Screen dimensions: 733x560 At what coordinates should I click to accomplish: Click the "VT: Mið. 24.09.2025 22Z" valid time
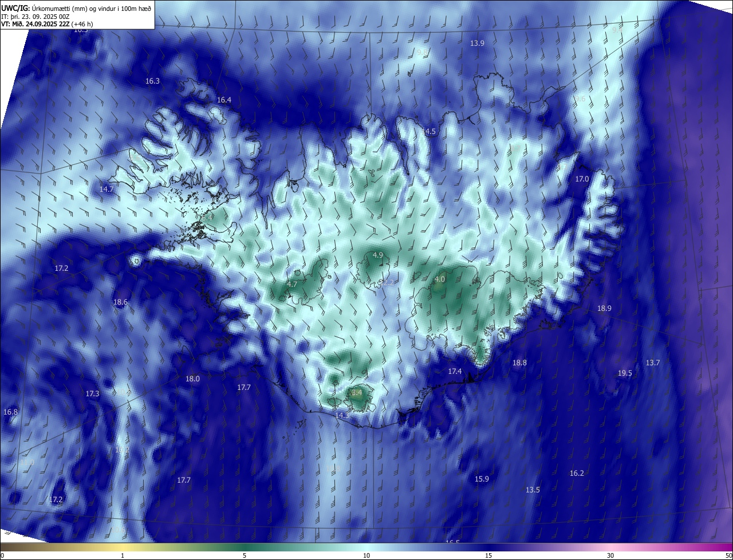(x=36, y=24)
